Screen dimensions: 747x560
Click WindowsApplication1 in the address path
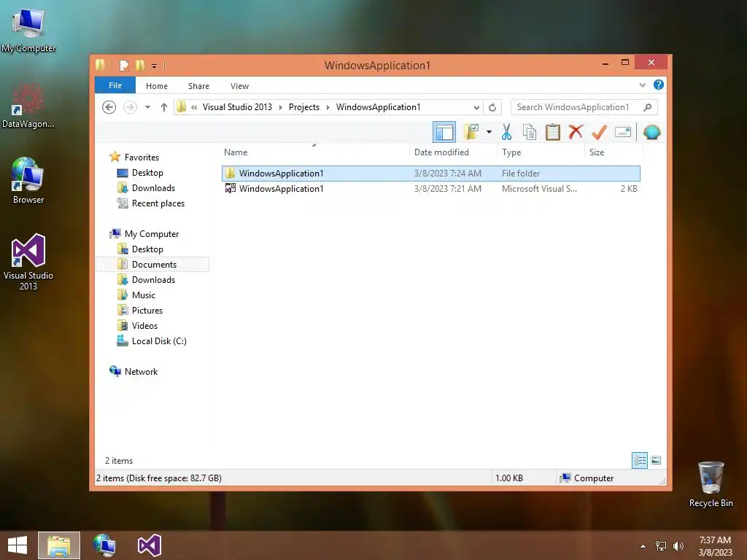point(379,107)
